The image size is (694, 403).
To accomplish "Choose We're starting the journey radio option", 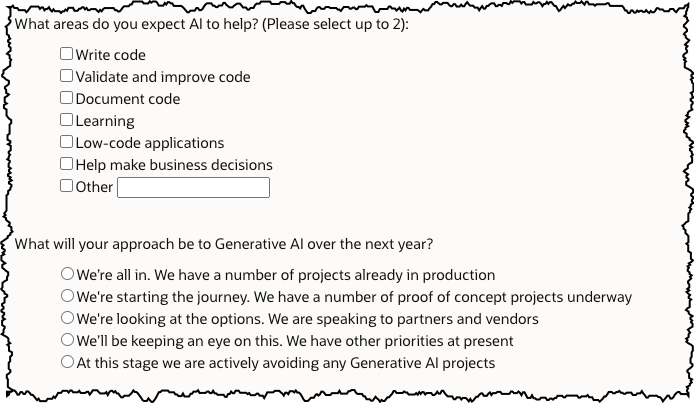I will point(67,296).
